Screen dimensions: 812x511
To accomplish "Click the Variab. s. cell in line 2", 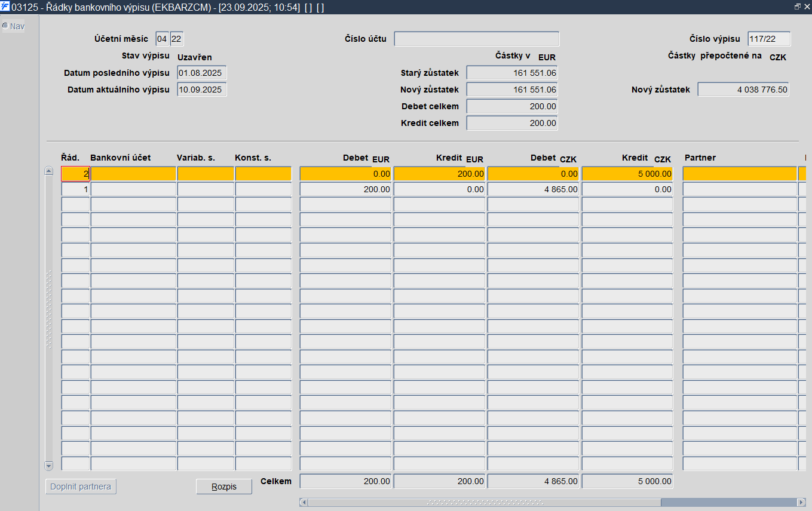I will point(206,174).
